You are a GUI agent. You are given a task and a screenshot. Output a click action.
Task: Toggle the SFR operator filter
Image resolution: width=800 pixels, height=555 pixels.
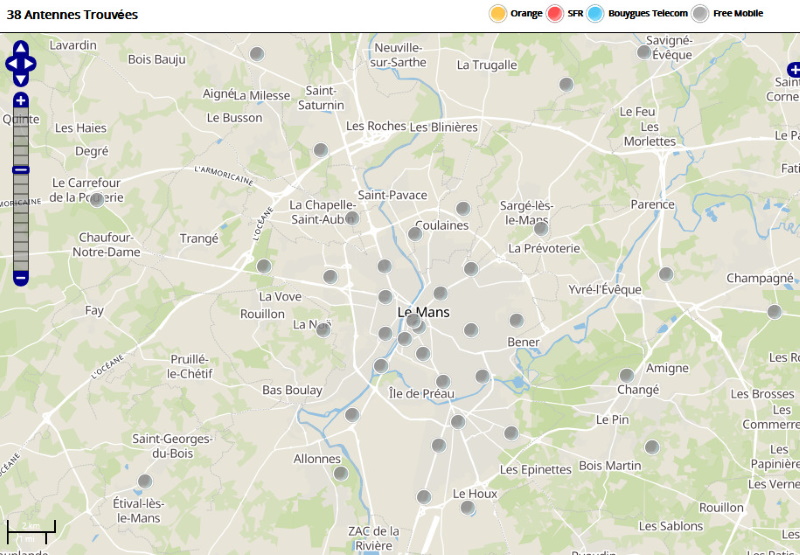click(x=556, y=13)
